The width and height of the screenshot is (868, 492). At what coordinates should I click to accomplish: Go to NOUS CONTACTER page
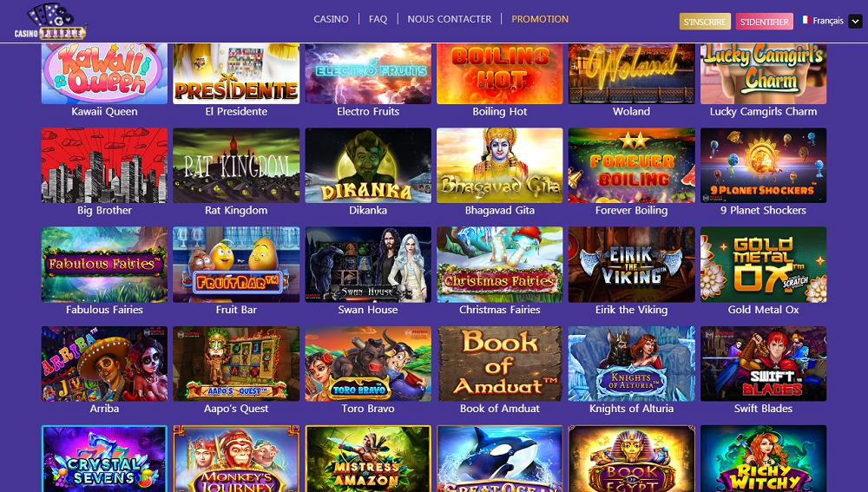point(450,19)
